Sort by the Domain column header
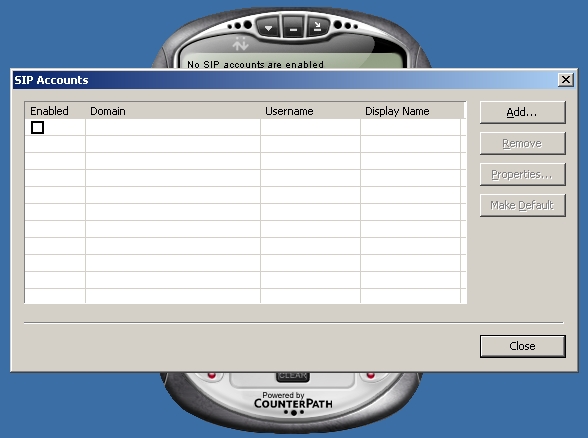 point(173,111)
